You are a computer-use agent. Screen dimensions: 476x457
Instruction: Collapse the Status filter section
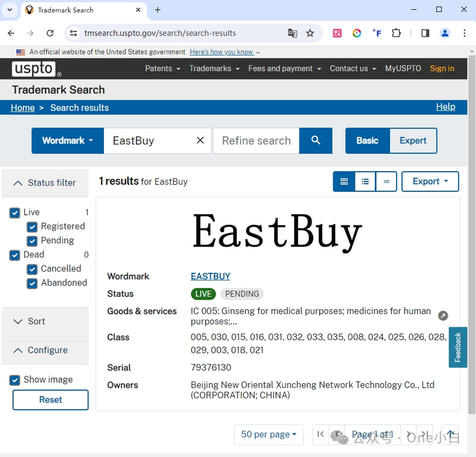click(45, 183)
